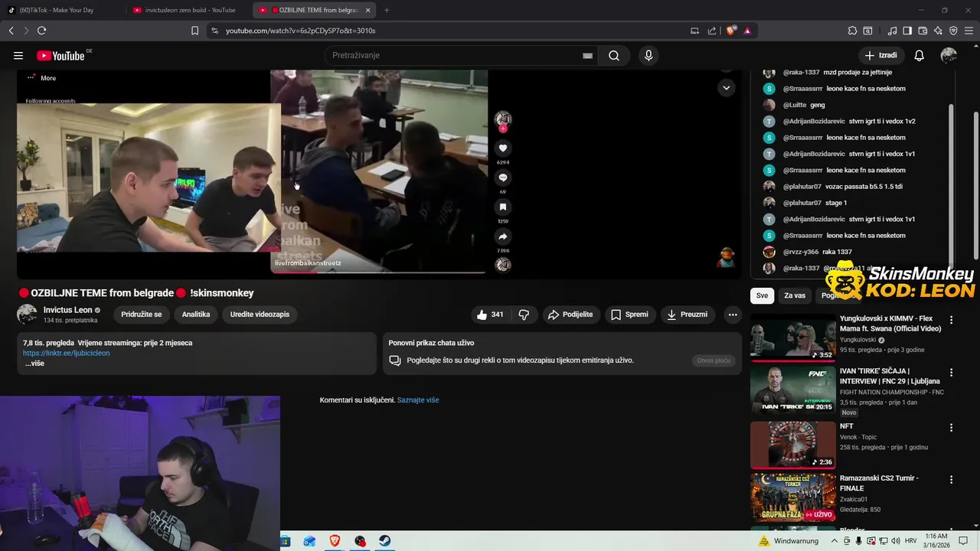Image resolution: width=980 pixels, height=551 pixels.
Task: Open the Invictus Leon channel avatar
Action: (27, 315)
